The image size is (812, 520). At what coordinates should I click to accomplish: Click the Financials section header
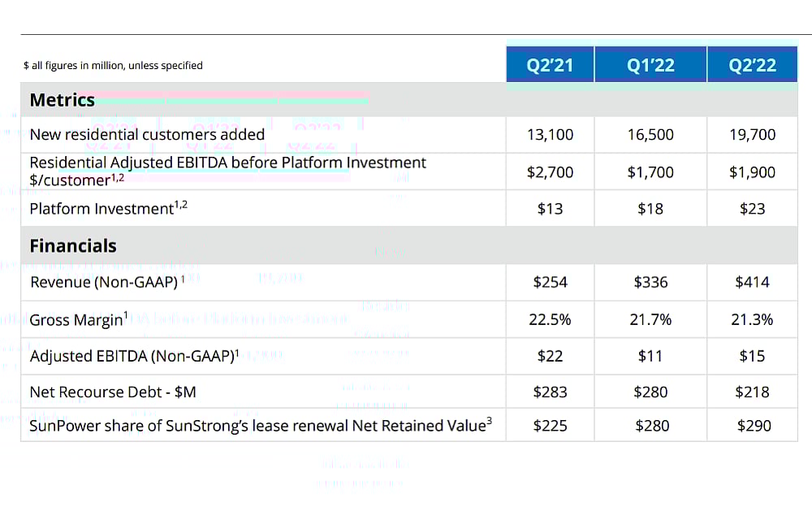pyautogui.click(x=73, y=245)
